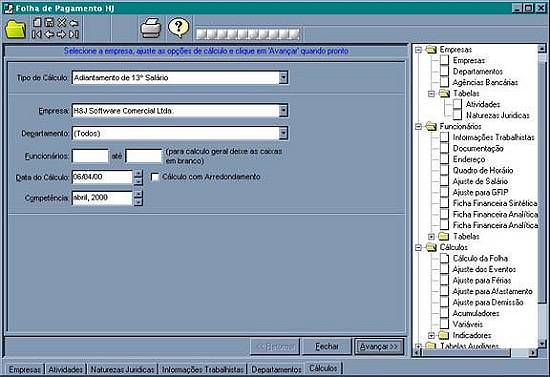Expand the collapsed Tabelas folder under Funcionários
Viewport: 550px width, 377px height.
pyautogui.click(x=431, y=237)
